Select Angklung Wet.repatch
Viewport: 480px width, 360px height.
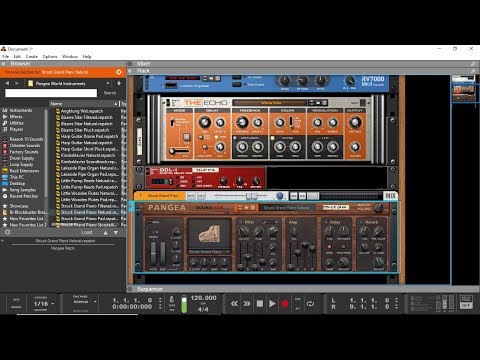(x=82, y=111)
